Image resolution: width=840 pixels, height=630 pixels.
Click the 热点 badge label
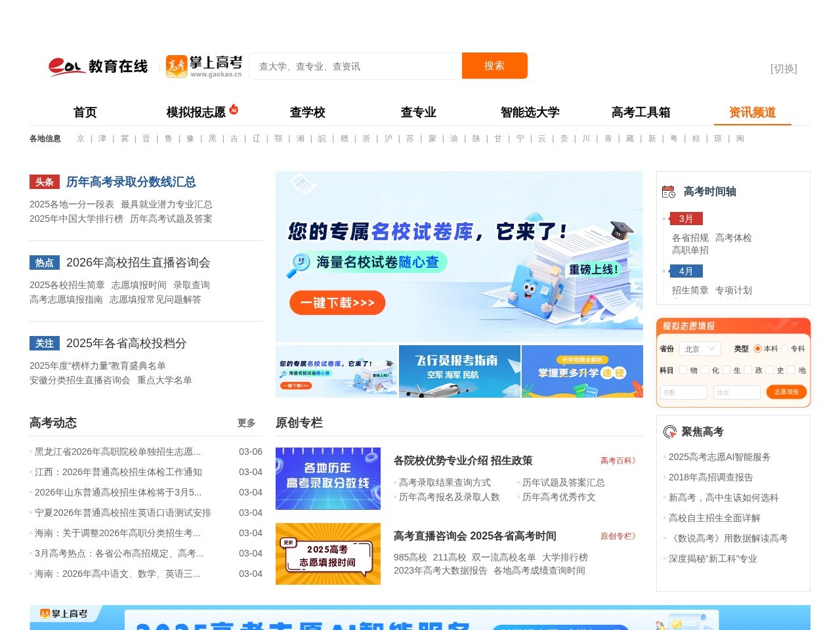point(45,262)
